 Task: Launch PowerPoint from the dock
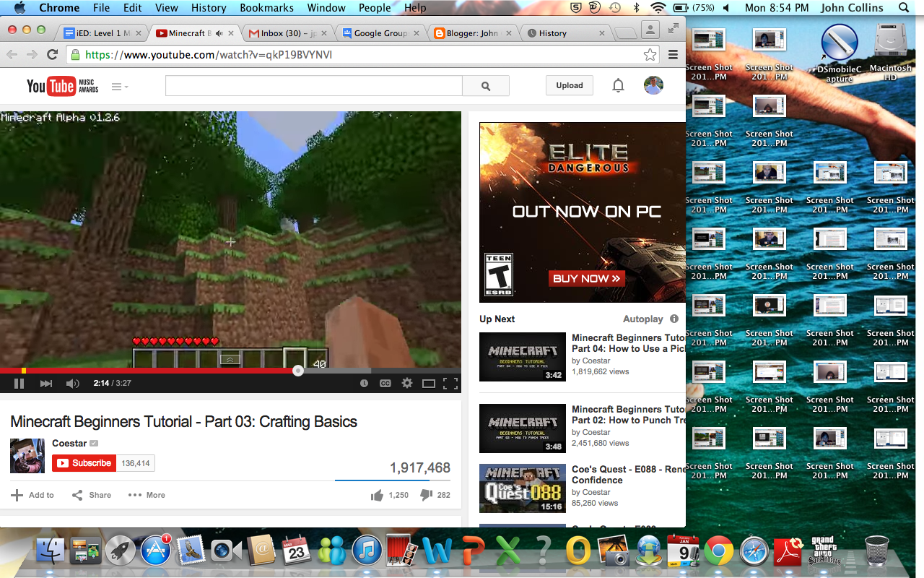(x=473, y=552)
